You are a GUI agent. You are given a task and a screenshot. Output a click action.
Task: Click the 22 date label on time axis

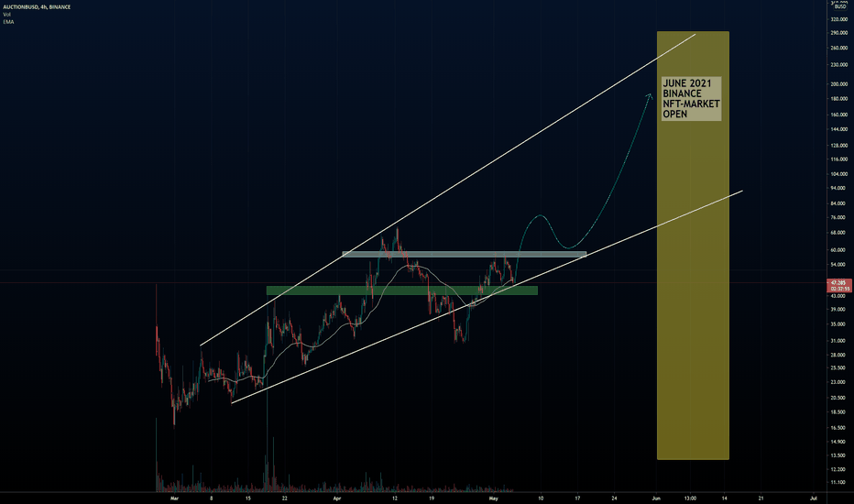click(284, 498)
